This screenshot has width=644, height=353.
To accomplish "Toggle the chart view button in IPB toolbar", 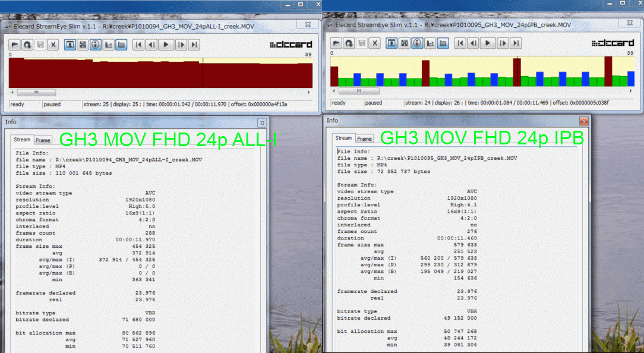I will point(430,43).
